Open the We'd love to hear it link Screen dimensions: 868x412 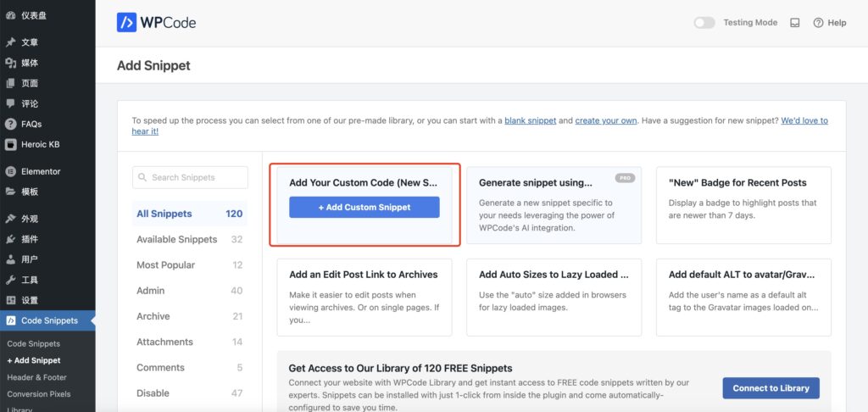coord(804,120)
